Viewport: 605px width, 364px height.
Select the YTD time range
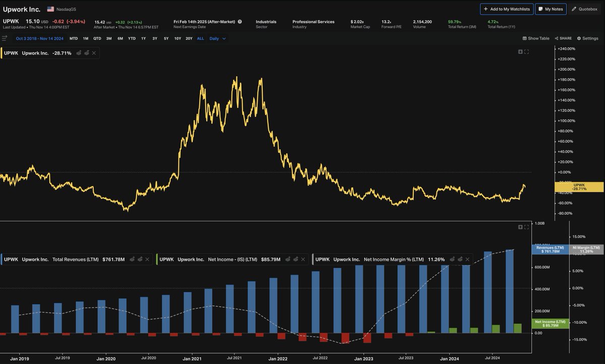[x=132, y=38]
